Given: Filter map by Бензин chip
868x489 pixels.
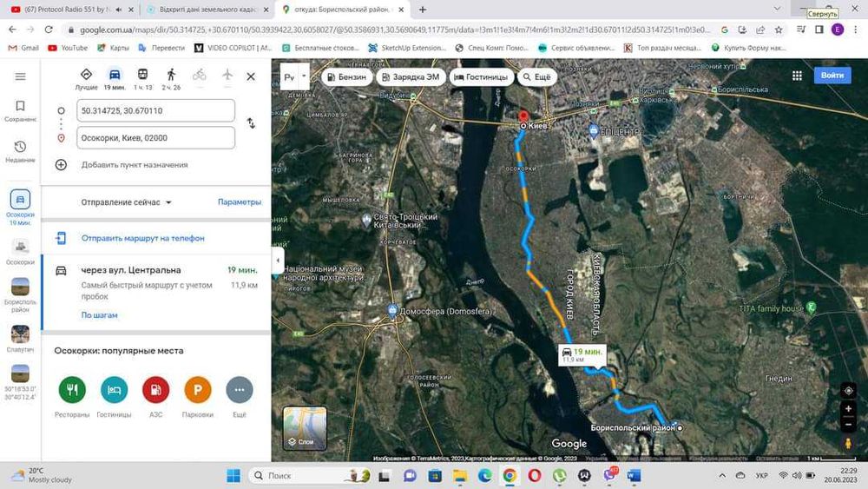Looking at the screenshot, I should pos(346,77).
